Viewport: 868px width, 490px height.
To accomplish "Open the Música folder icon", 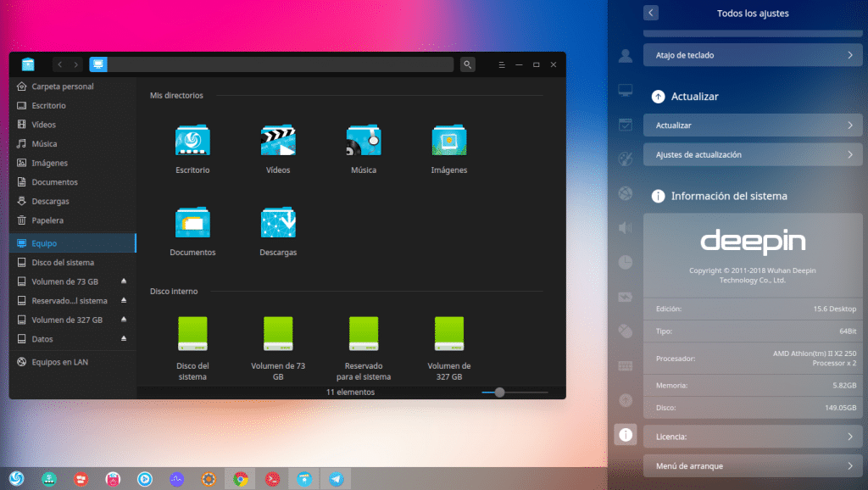I will click(x=364, y=141).
